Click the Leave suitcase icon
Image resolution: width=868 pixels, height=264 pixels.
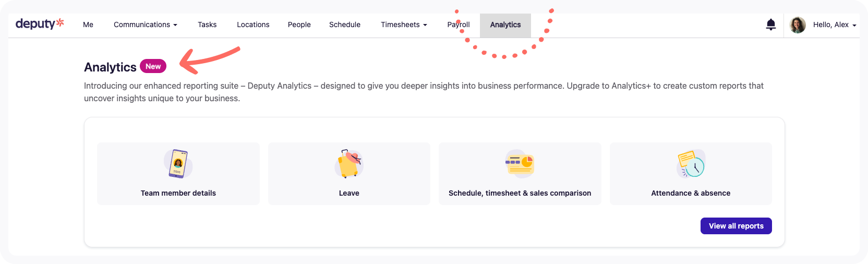click(x=349, y=164)
